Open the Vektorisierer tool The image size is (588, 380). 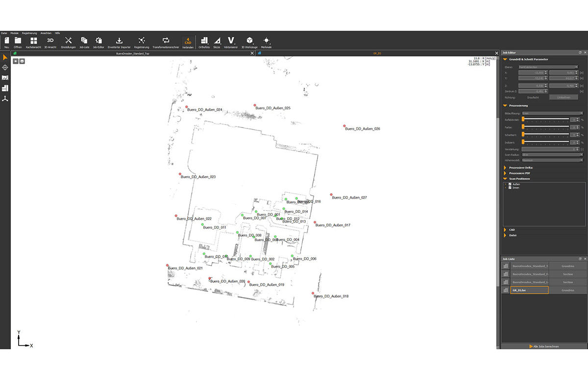pos(230,41)
